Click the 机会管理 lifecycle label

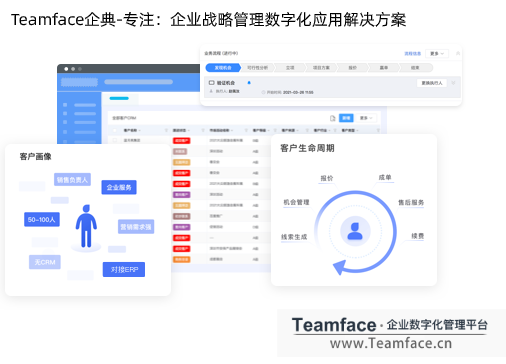click(x=296, y=202)
